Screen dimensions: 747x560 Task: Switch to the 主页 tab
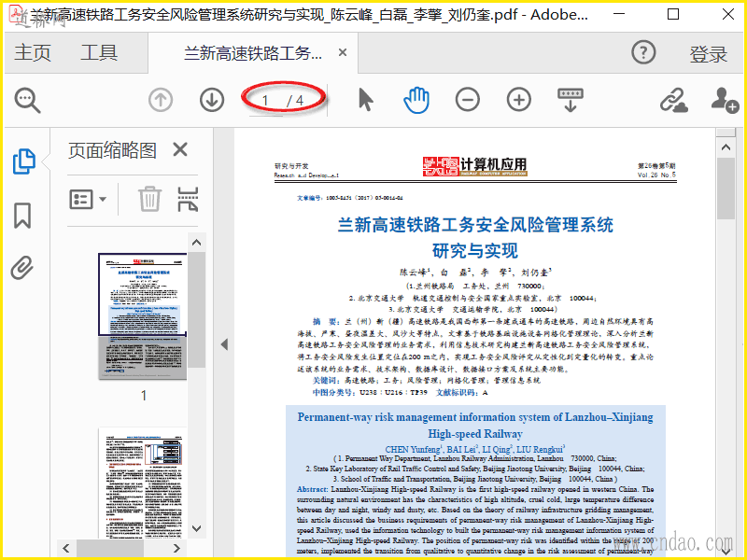[x=33, y=52]
